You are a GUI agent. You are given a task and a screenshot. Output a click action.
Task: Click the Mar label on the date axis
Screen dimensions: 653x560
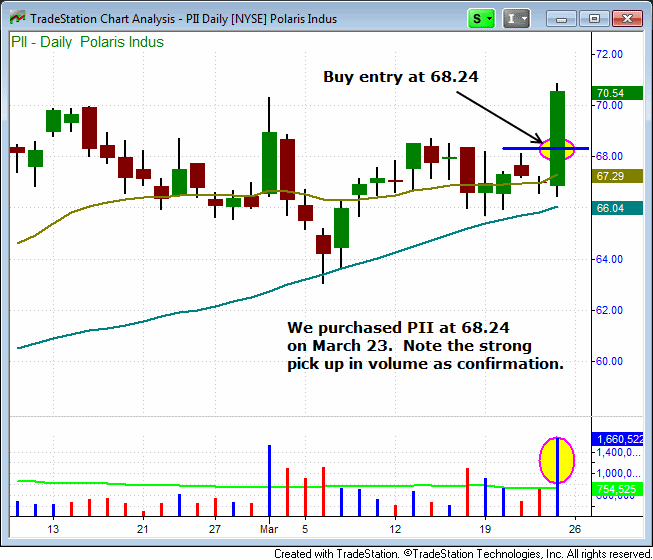tap(270, 528)
